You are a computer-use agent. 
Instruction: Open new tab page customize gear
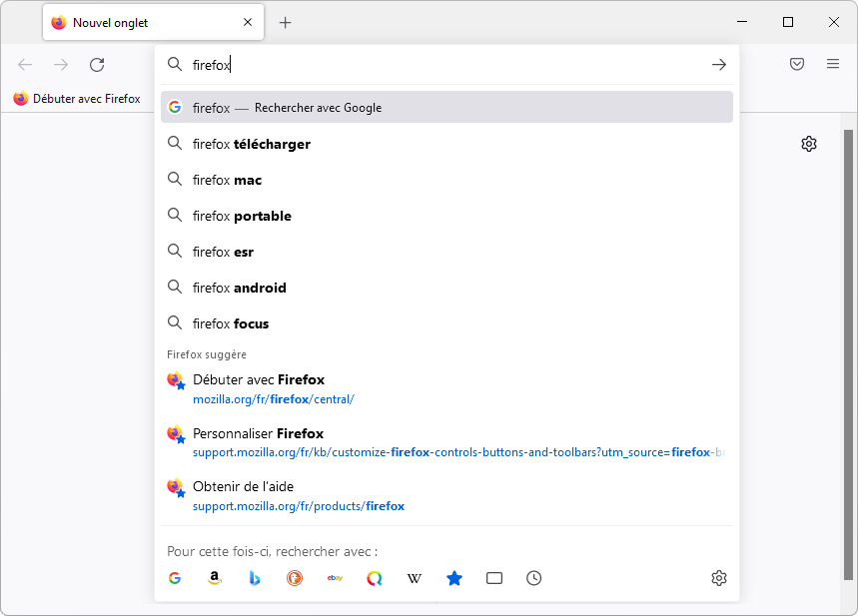click(809, 144)
